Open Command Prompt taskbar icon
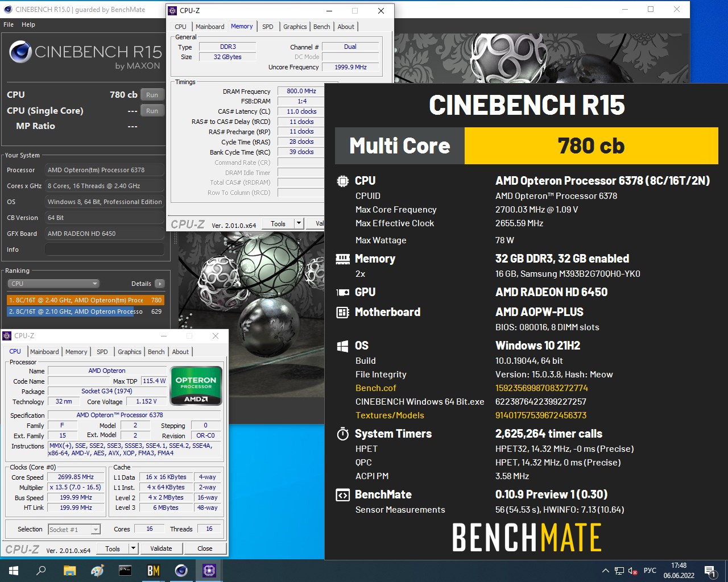 pos(125,571)
